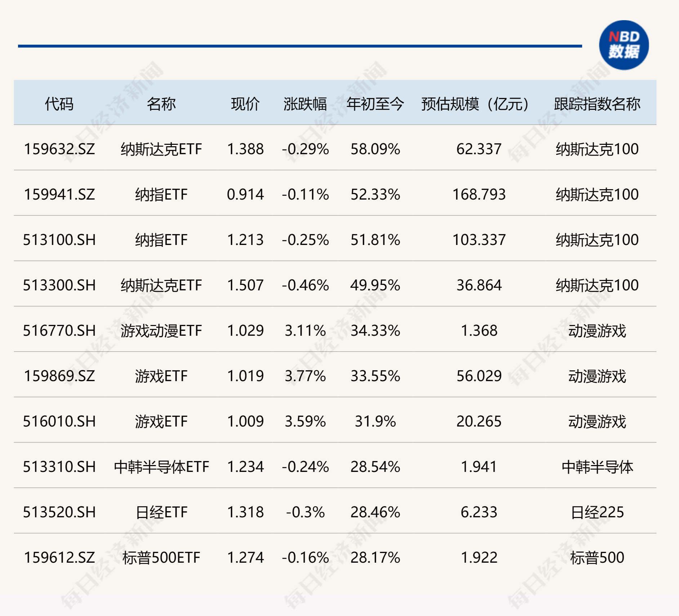Click year-to-date value 51.81%
Image resolution: width=679 pixels, height=616 pixels.
(375, 240)
